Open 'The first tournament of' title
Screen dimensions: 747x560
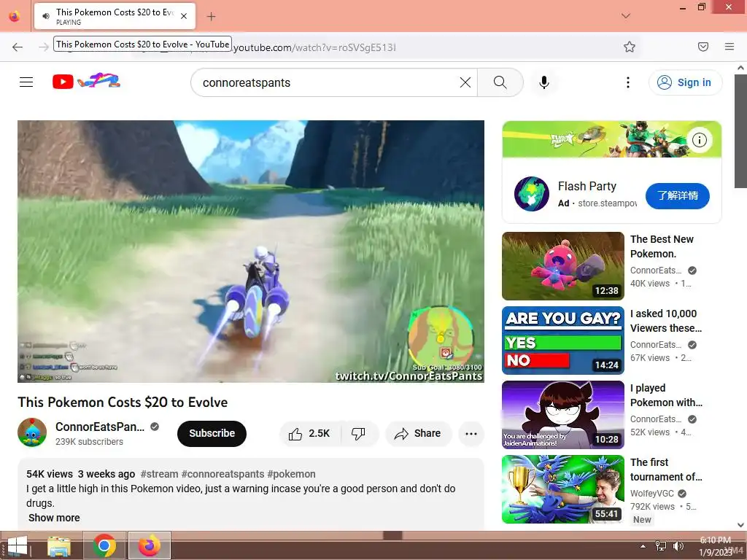point(665,470)
